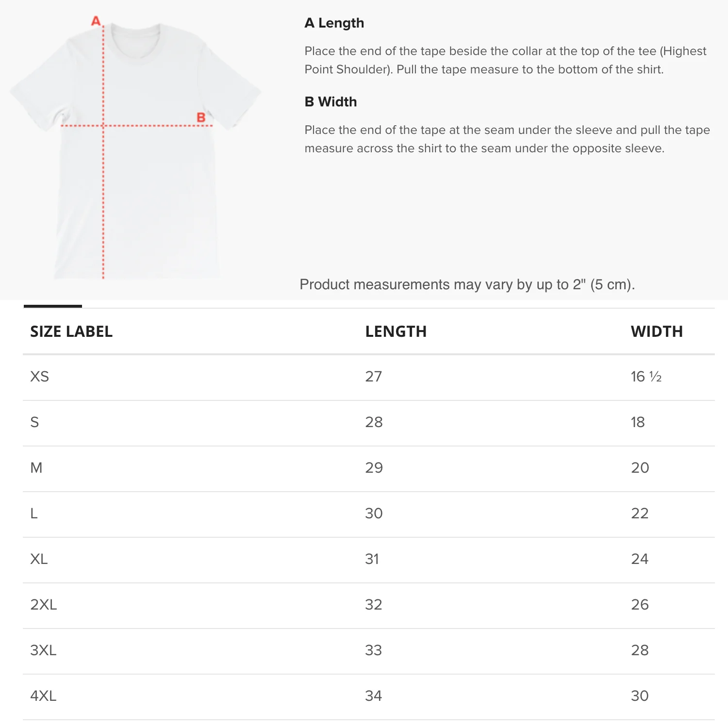This screenshot has height=728, width=728.
Task: Click the SIZE LABEL column header
Action: click(71, 331)
